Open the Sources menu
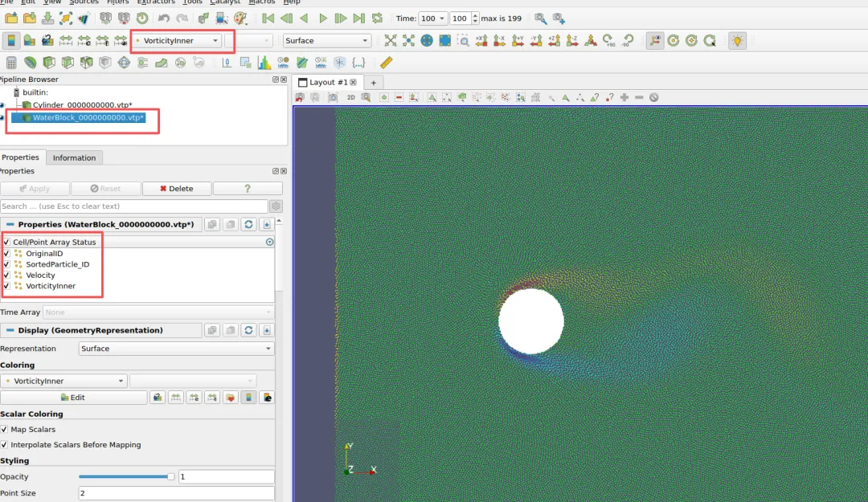Viewport: 868px width, 502px height. [84, 2]
